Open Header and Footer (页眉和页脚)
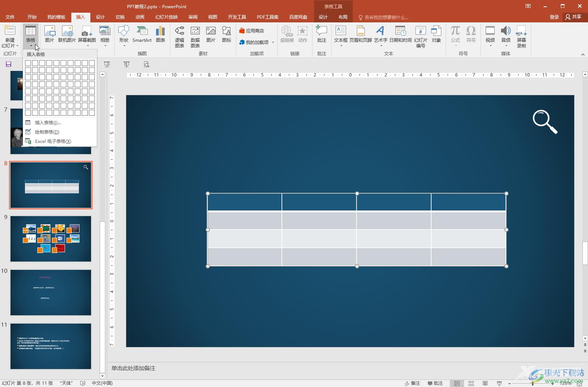This screenshot has height=387, width=588. click(x=360, y=34)
